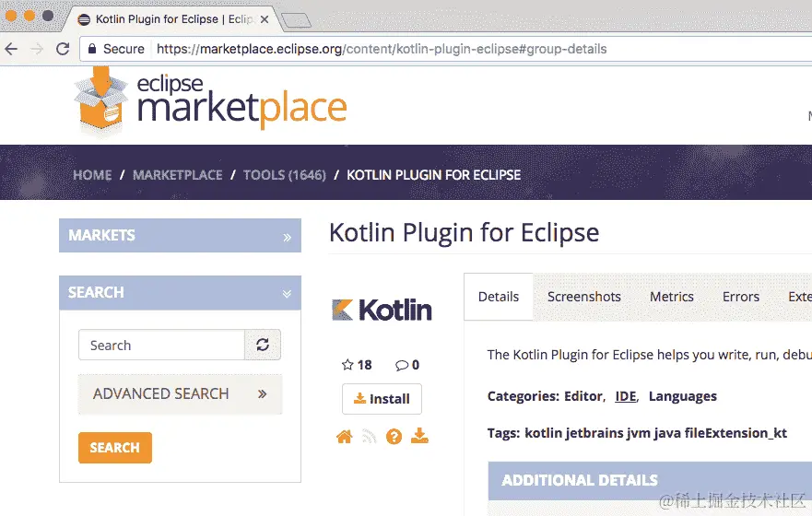Click the plugin description text
Screen dimensions: 812x516
point(650,355)
